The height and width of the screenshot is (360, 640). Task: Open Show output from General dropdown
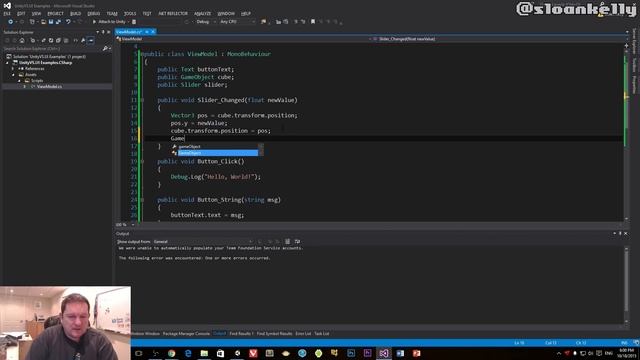(203, 242)
